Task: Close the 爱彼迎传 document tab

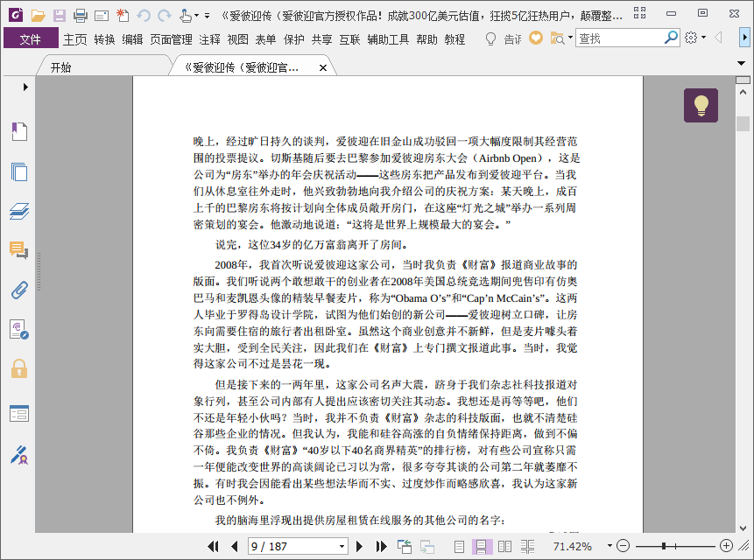Action: (323, 67)
